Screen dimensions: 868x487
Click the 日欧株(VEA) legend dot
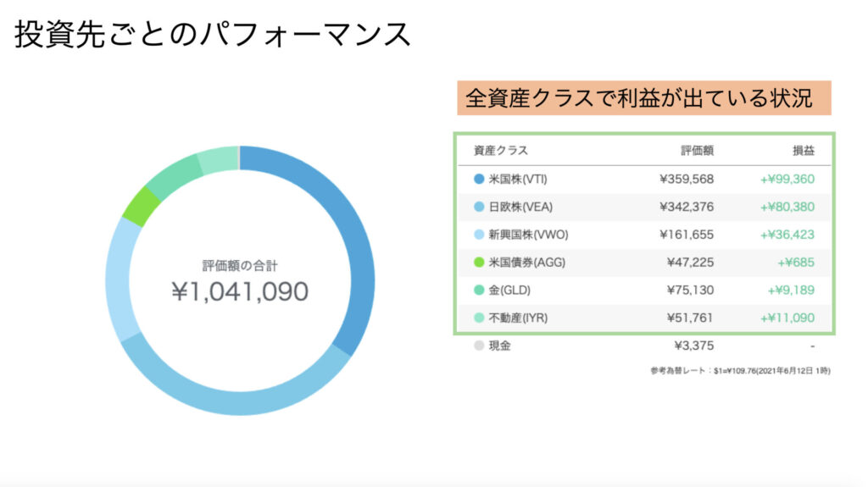480,208
